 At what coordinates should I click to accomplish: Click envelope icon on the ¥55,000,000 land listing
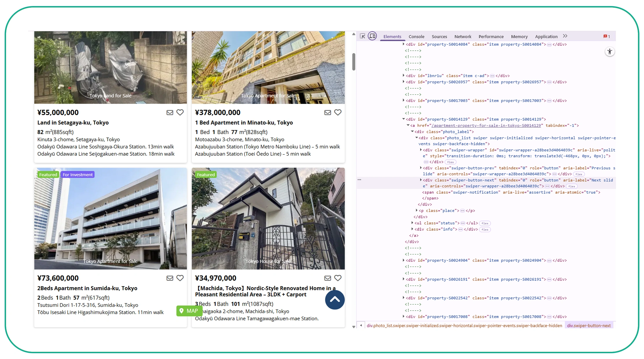coord(170,112)
